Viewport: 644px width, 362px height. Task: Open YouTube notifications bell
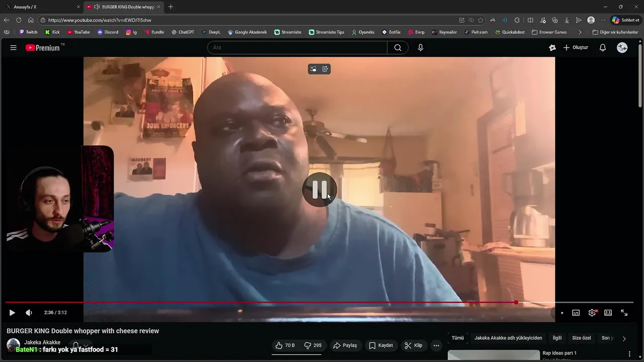click(603, 48)
